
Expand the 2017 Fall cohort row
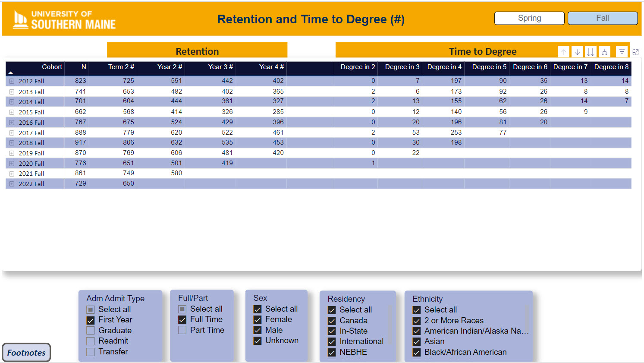point(12,133)
